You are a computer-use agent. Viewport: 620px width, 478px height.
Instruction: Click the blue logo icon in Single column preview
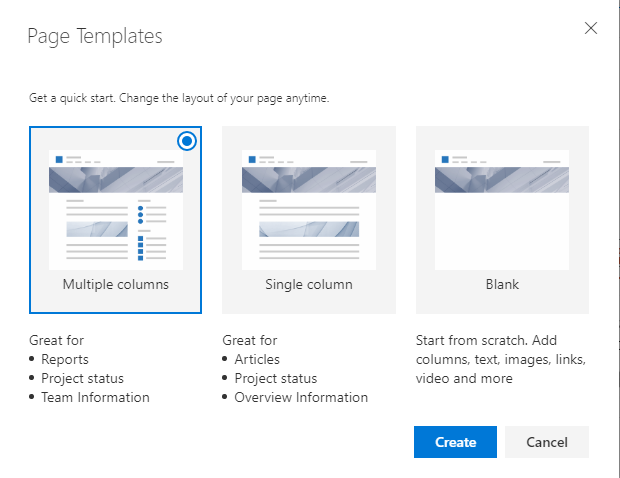[x=252, y=159]
